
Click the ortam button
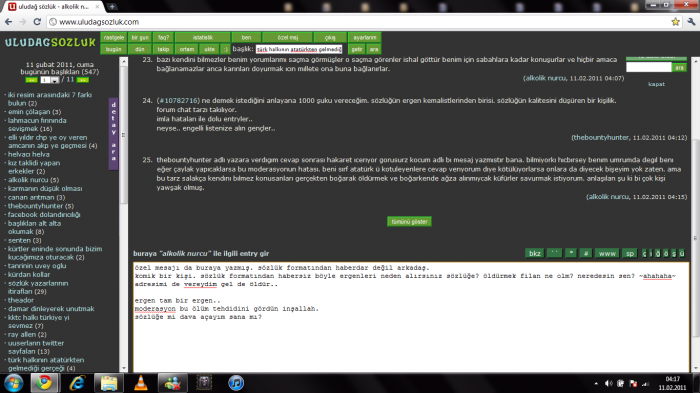click(187, 49)
